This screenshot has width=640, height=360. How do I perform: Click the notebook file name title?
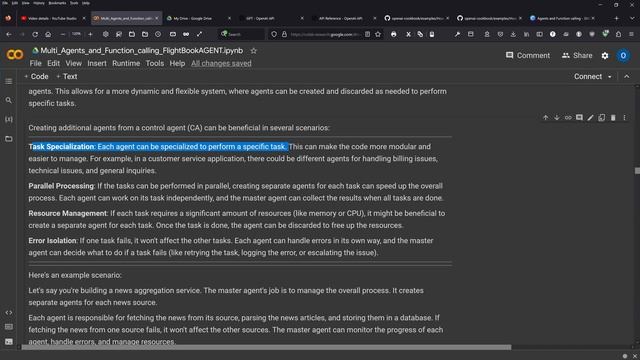pos(142,51)
